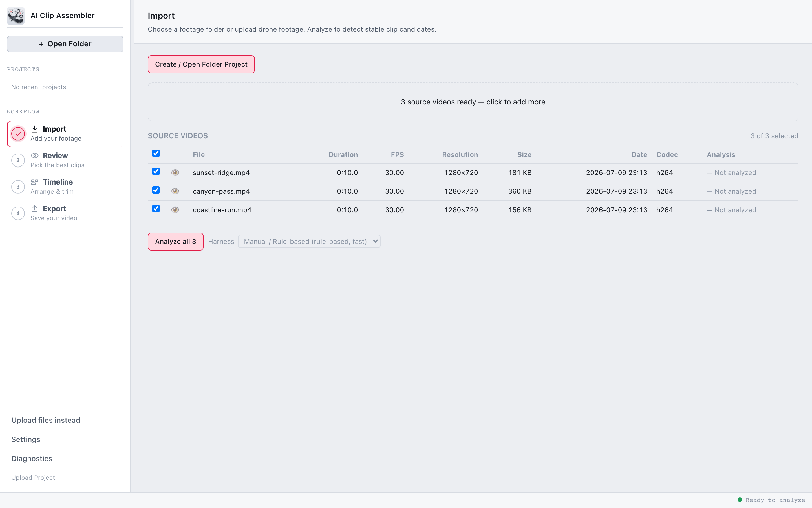Click Not analyzed status for coastline-run.mp4
This screenshot has width=812, height=508.
coord(731,210)
